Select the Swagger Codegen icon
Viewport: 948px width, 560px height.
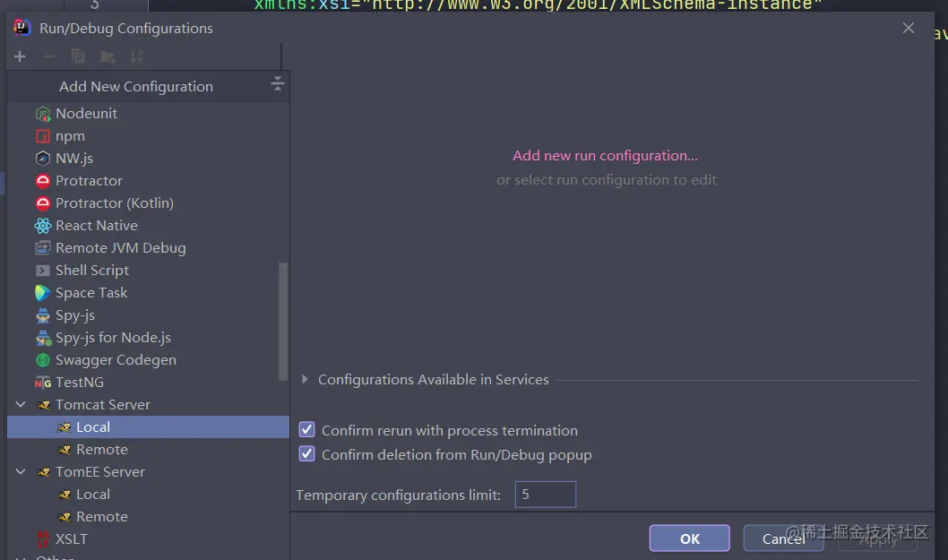click(x=43, y=360)
